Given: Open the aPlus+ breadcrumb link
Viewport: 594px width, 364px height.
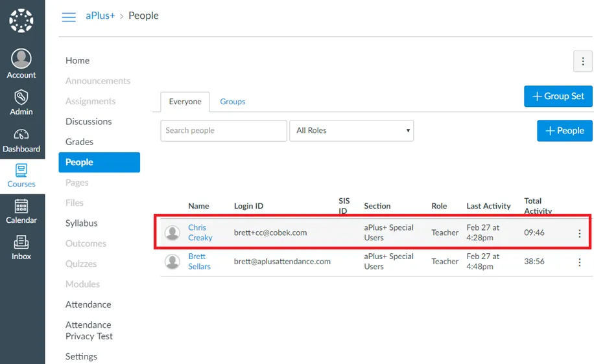Looking at the screenshot, I should 101,16.
